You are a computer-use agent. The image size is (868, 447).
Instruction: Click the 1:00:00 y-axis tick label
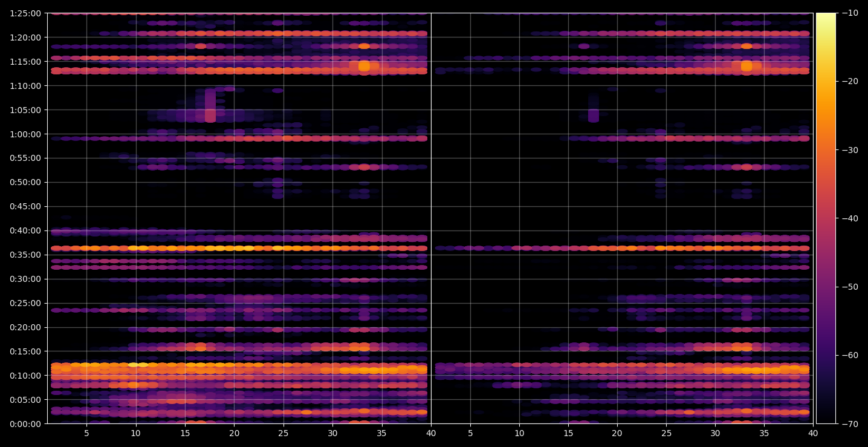[x=25, y=134]
